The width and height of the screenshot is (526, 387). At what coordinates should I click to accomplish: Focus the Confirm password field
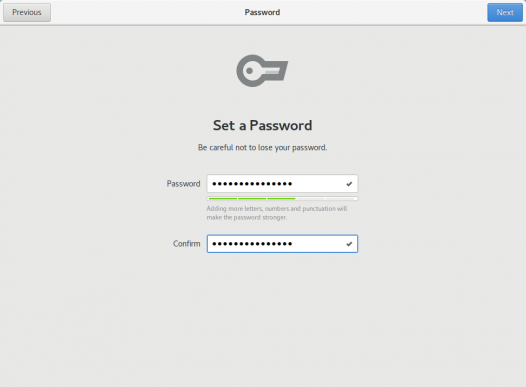click(x=282, y=244)
